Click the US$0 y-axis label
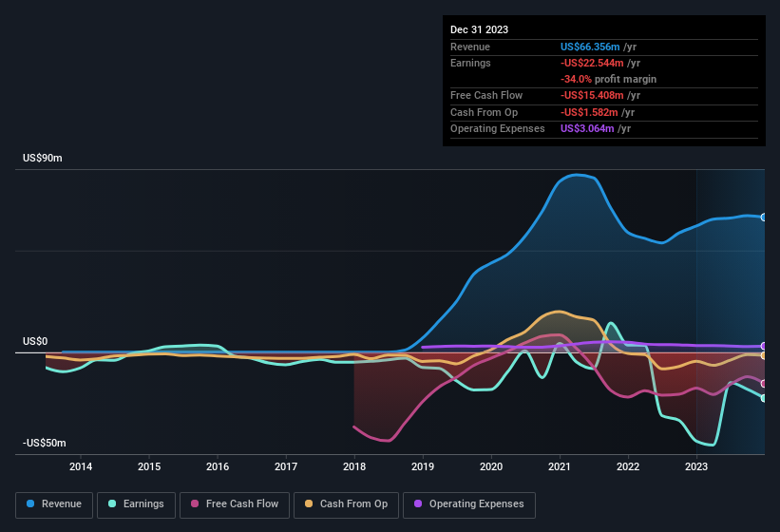 point(35,341)
